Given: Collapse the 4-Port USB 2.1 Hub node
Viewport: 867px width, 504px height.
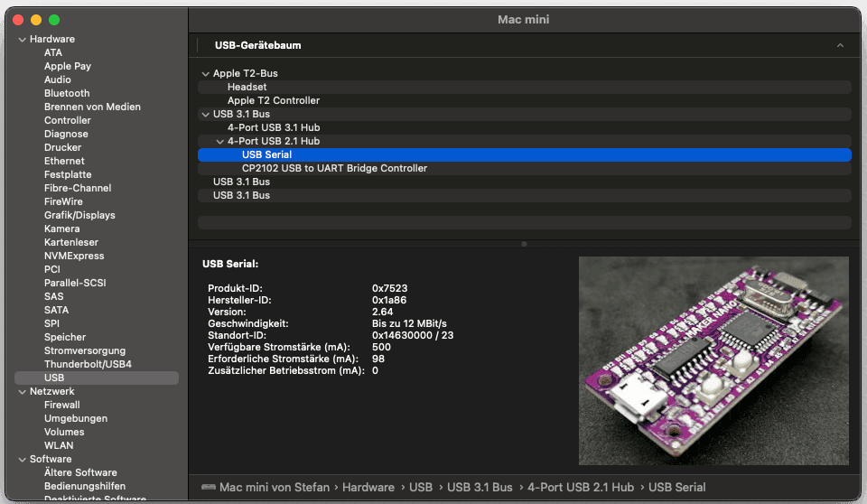Looking at the screenshot, I should coord(220,142).
